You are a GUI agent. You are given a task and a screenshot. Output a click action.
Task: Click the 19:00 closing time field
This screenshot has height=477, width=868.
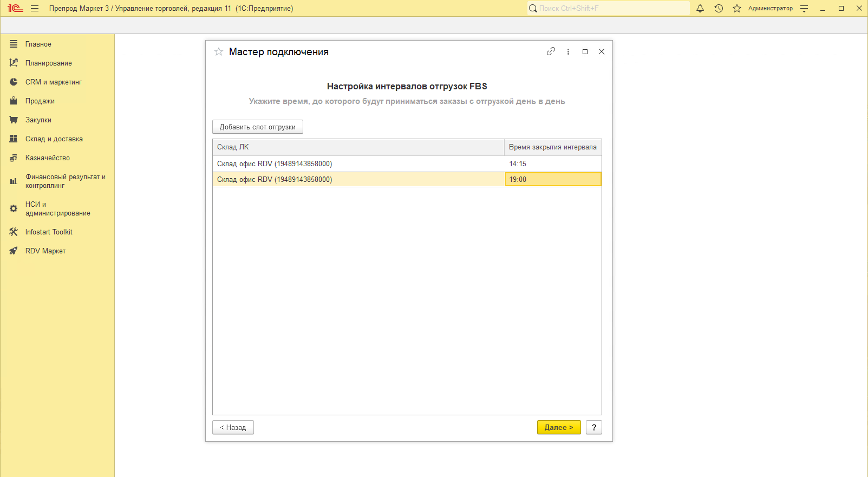tap(552, 180)
